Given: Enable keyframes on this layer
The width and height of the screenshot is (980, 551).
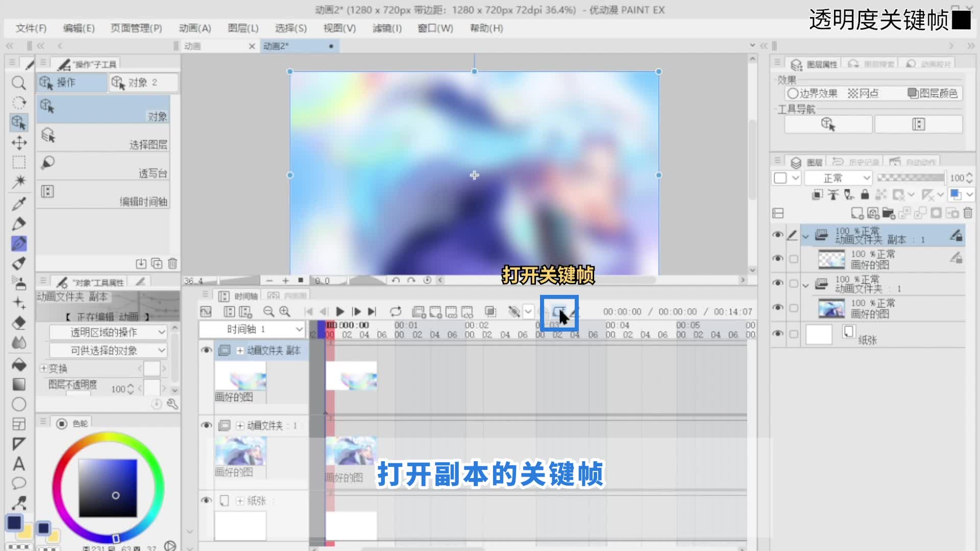Looking at the screenshot, I should (559, 312).
